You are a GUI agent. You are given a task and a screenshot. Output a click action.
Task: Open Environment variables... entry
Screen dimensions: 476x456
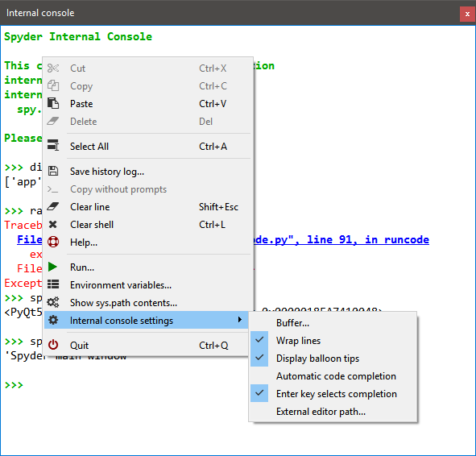(147, 284)
